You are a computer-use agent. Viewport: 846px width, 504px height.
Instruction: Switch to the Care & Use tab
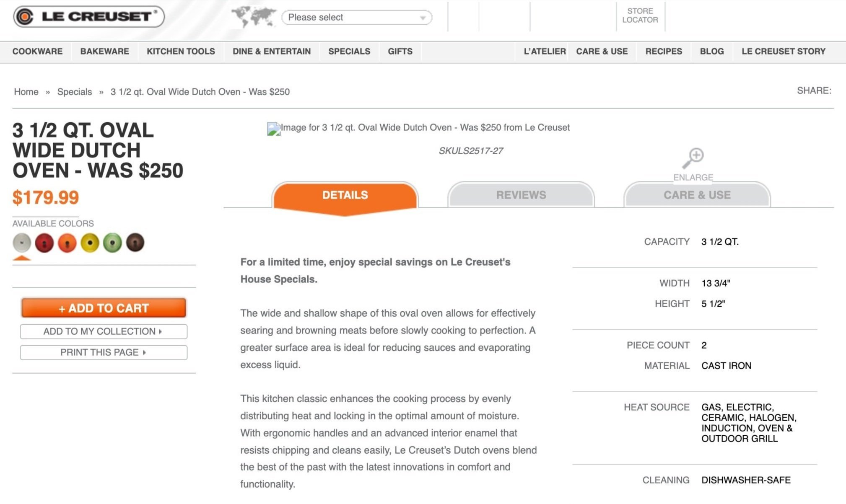697,195
